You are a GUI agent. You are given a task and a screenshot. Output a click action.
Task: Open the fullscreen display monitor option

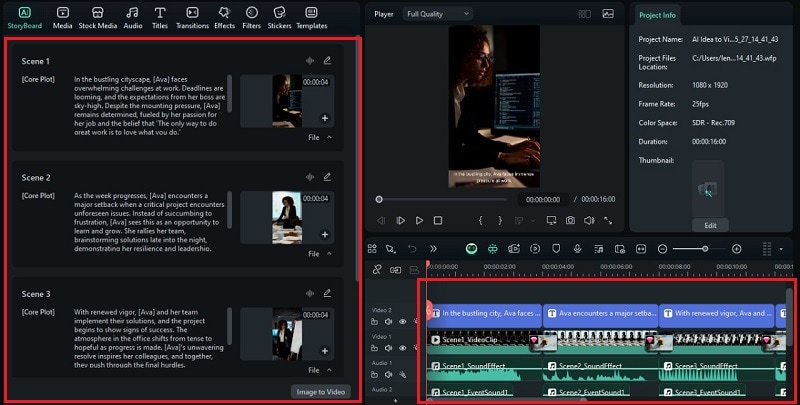point(551,220)
